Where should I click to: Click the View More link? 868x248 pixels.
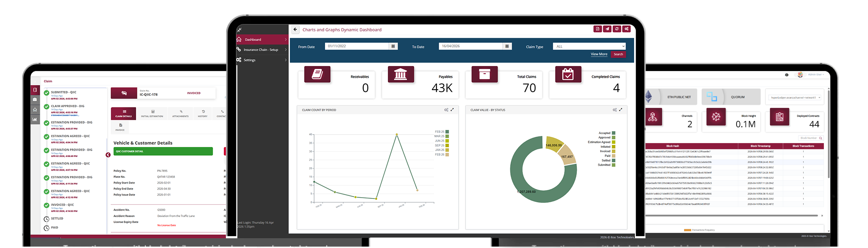point(599,54)
